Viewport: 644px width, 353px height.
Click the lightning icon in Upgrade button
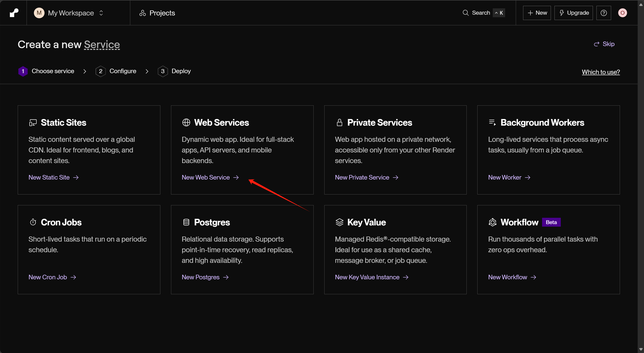coord(562,13)
